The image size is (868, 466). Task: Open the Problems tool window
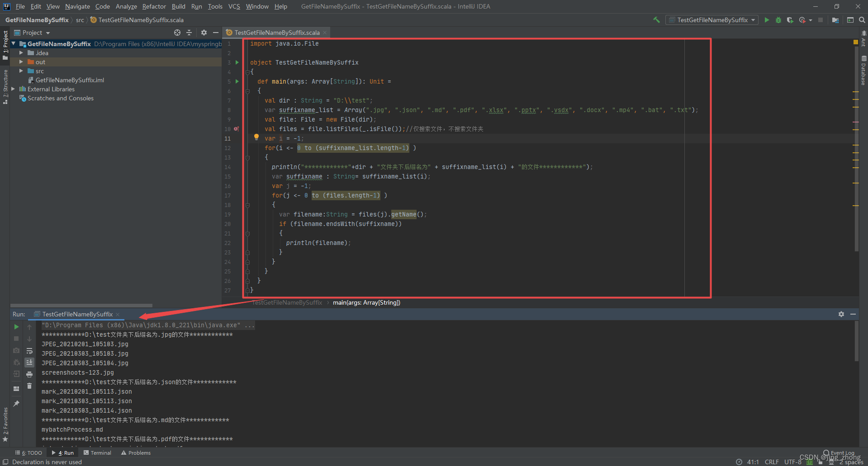(x=136, y=452)
